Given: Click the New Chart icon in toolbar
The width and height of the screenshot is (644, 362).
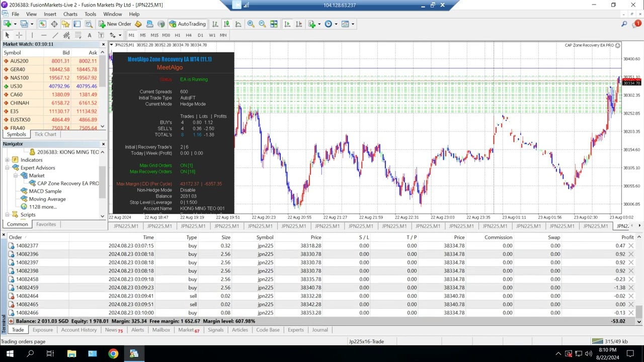Looking at the screenshot, I should click(x=7, y=24).
